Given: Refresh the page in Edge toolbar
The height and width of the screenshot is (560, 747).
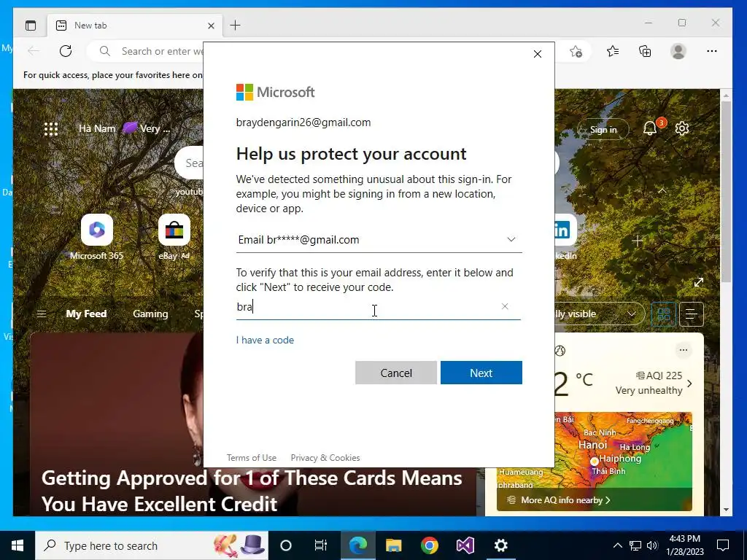Looking at the screenshot, I should [66, 51].
